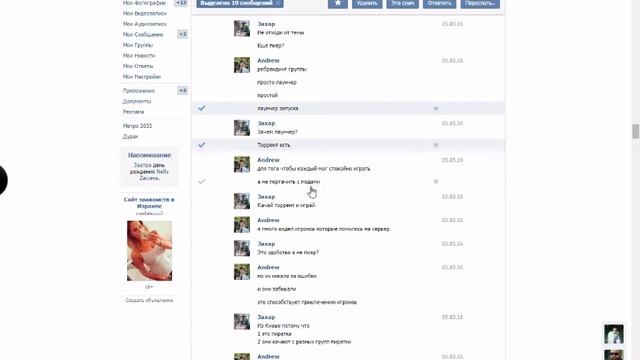Deselect checkmark on message 'лаунчер запуска'
Viewport: 640px width, 360px height.
pyautogui.click(x=202, y=108)
